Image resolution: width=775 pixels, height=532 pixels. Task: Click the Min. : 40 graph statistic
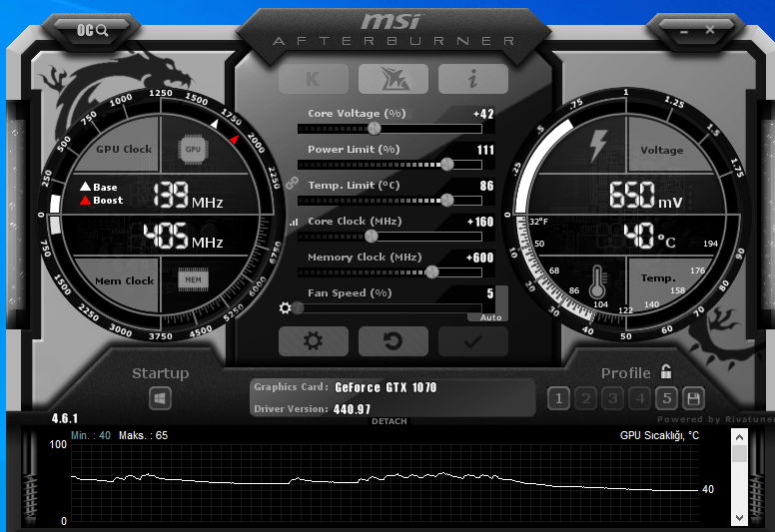[91, 435]
